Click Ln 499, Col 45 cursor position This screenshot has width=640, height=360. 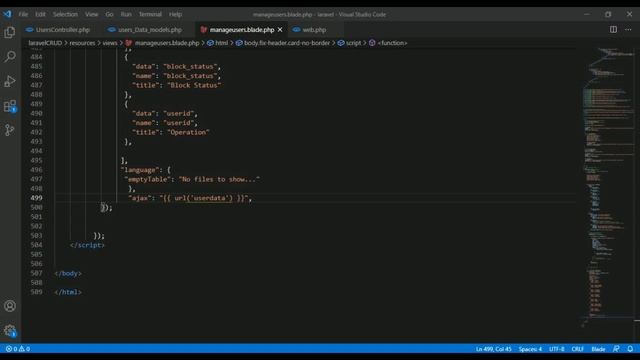coord(493,349)
